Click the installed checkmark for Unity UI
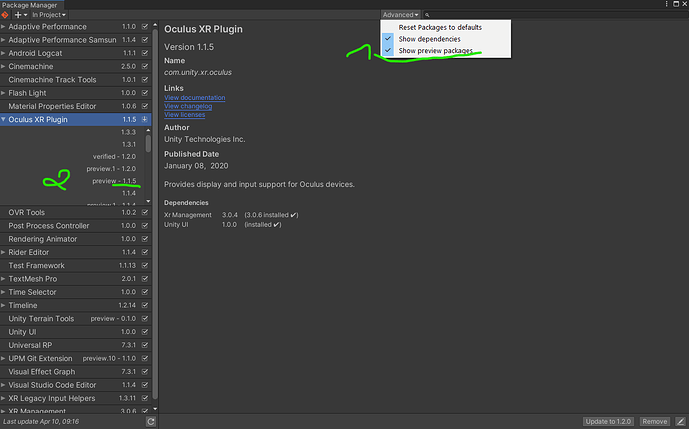The height and width of the screenshot is (429, 689). [145, 332]
